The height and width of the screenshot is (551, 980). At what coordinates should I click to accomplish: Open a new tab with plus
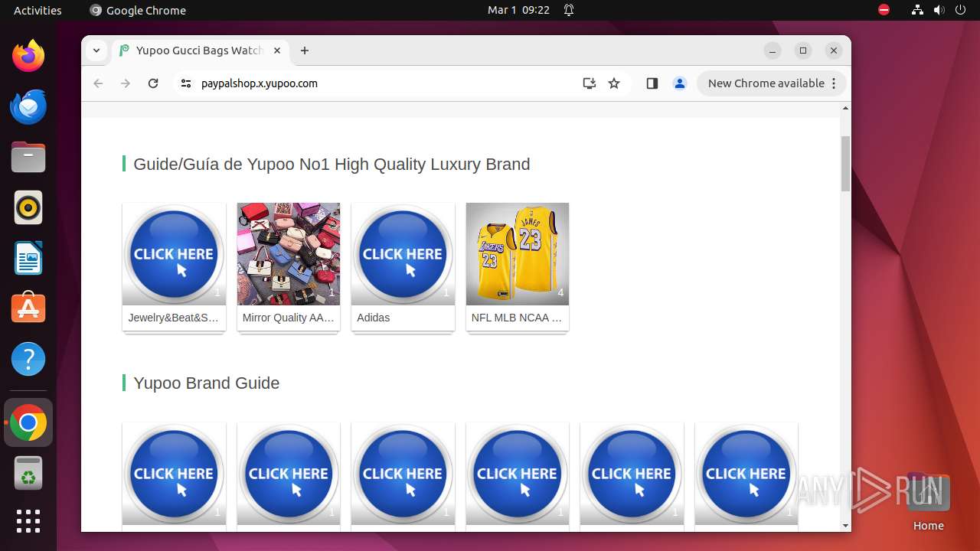(305, 51)
